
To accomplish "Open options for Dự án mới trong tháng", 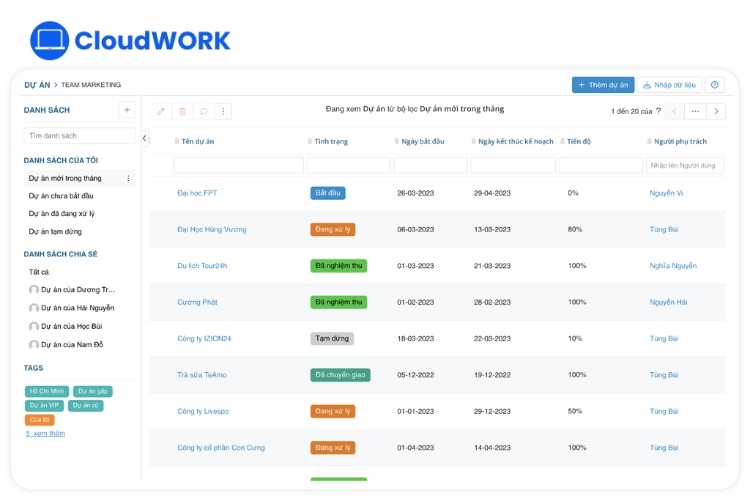I will (x=128, y=178).
